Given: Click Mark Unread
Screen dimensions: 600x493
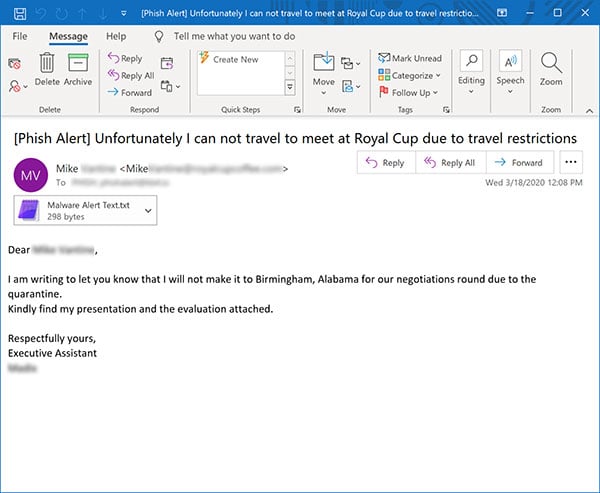Looking at the screenshot, I should coord(410,58).
